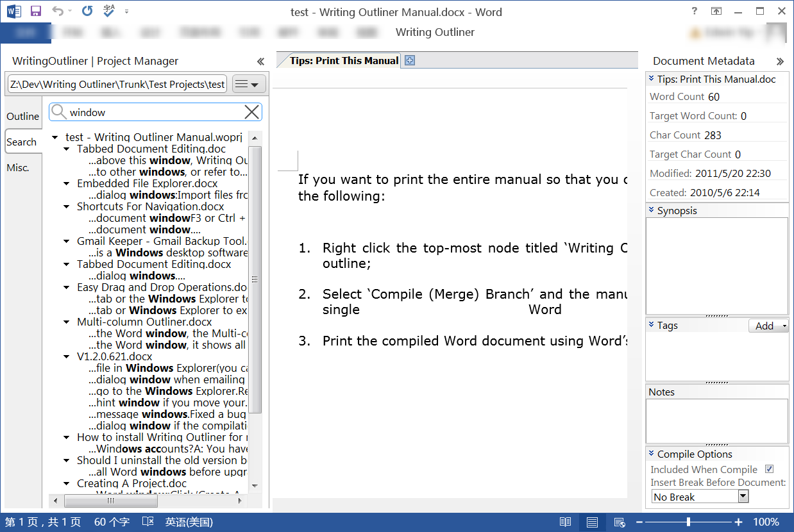Collapse Multi-column Outliner.docx results
Image resolution: width=794 pixels, height=532 pixels.
point(67,322)
